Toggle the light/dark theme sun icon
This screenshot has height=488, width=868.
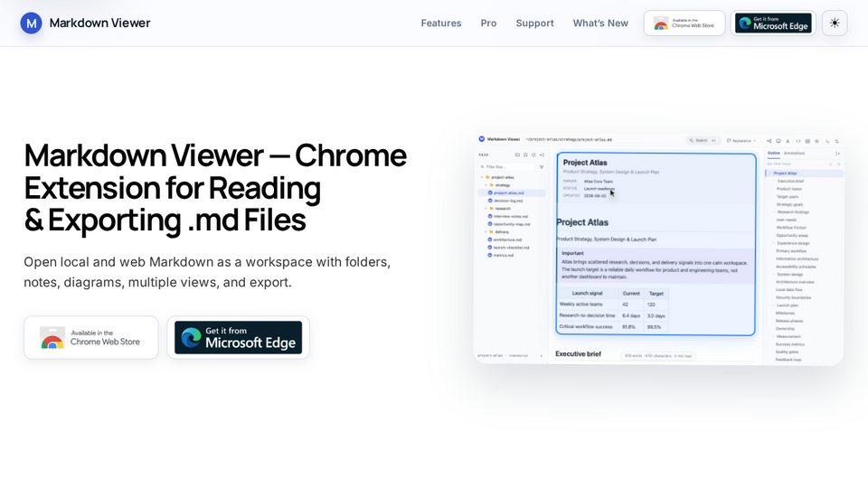(x=835, y=23)
